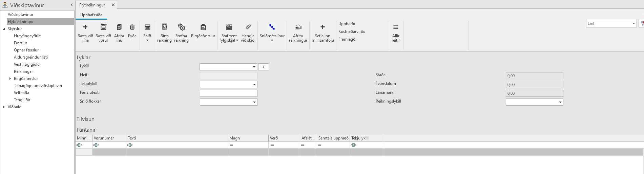Click the plus button beside Lykill
This screenshot has height=174, width=644.
(263, 67)
